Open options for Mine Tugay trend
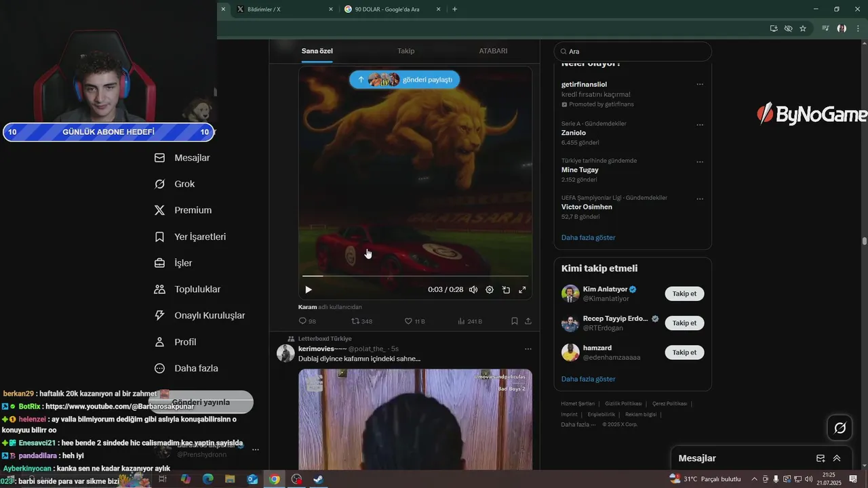The width and height of the screenshot is (868, 488). point(700,163)
